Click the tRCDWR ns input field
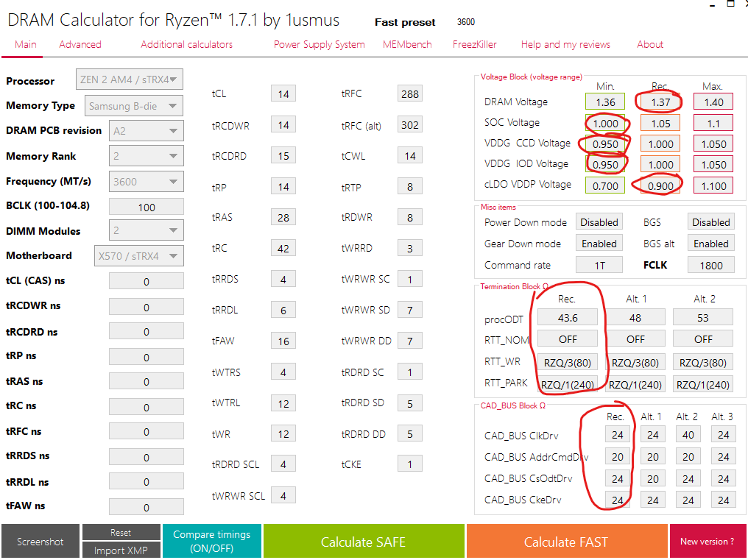The image size is (748, 560). click(x=146, y=307)
